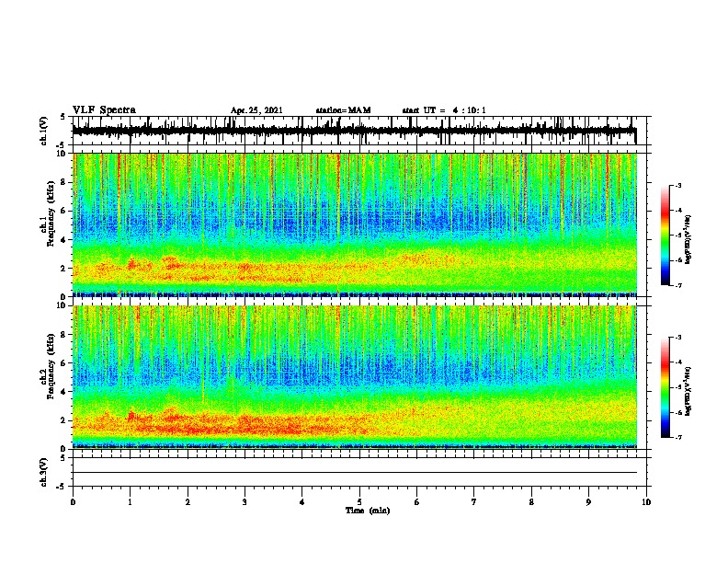Click the "VLF Spectra" plot title
The width and height of the screenshot is (728, 563).
pyautogui.click(x=104, y=110)
